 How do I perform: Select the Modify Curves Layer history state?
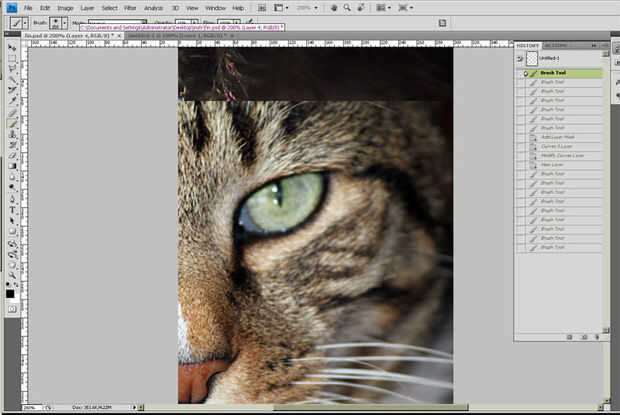click(566, 155)
